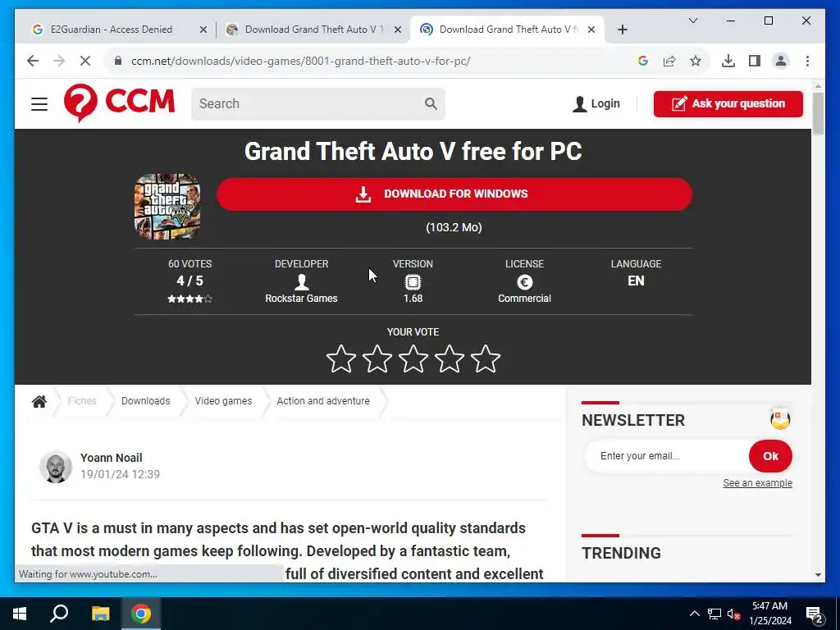Close the active Grand Theft Auto tab

pos(591,30)
